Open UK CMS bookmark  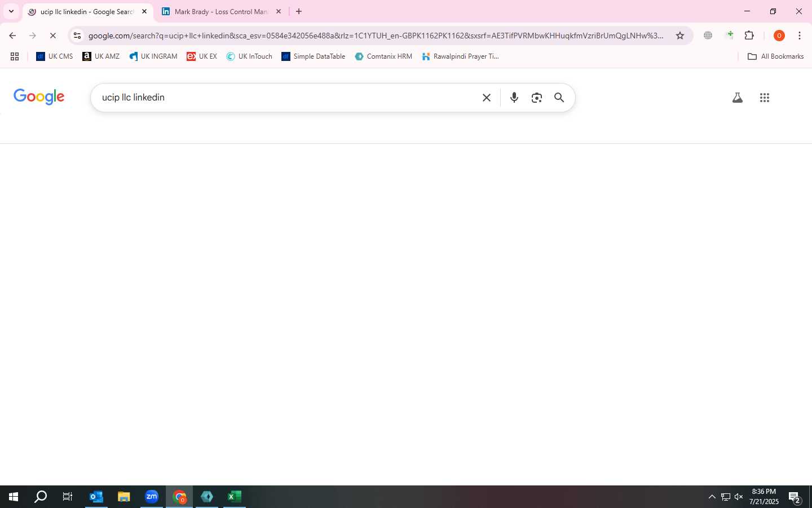(55, 56)
